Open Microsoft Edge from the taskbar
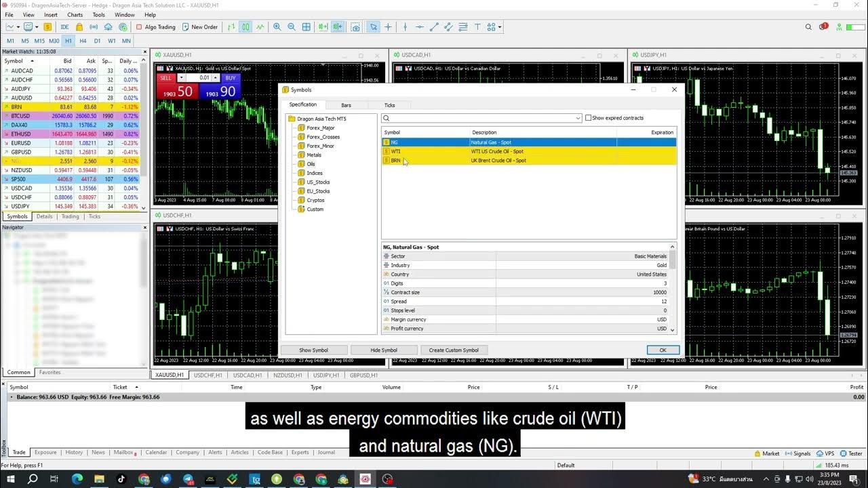868x488 pixels. [x=77, y=479]
